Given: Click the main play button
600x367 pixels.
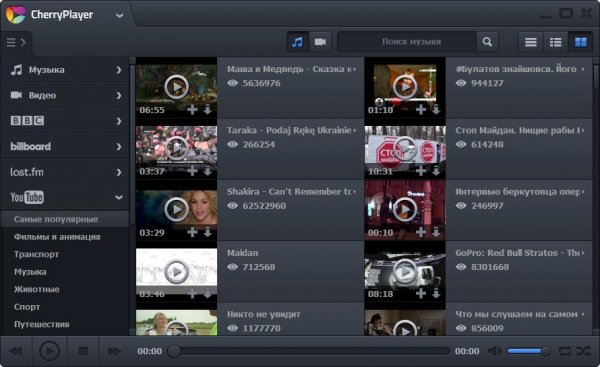Looking at the screenshot, I should 49,351.
